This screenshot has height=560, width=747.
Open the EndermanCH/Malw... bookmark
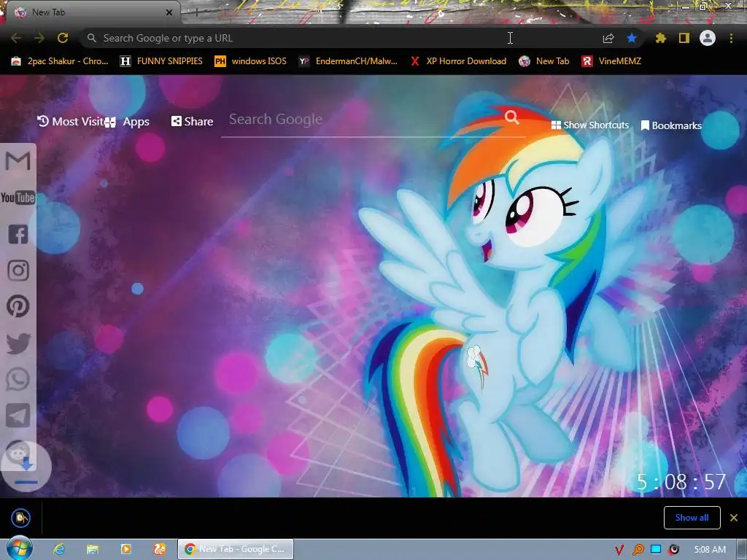pos(348,61)
